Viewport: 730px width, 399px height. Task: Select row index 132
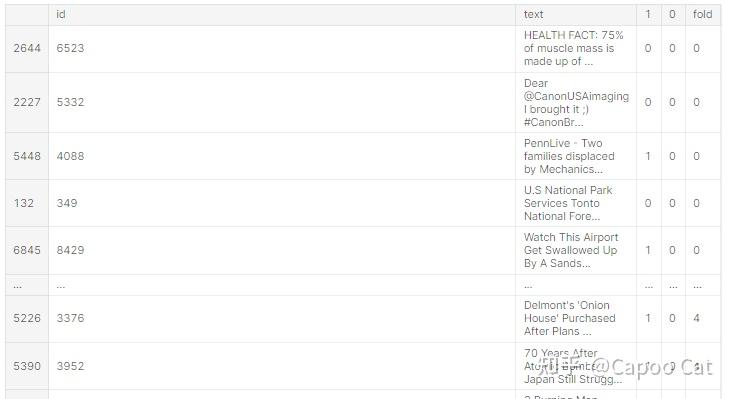point(23,203)
